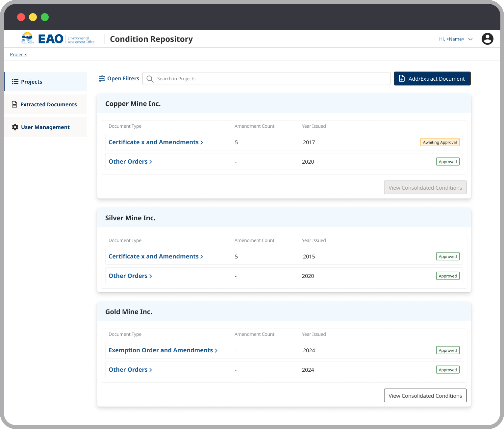This screenshot has height=429, width=504.
Task: Click chevron beside Copper Mine Other Orders
Action: [151, 162]
